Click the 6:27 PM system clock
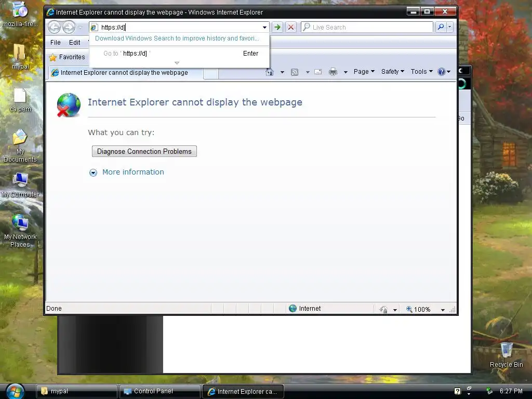 pos(511,391)
